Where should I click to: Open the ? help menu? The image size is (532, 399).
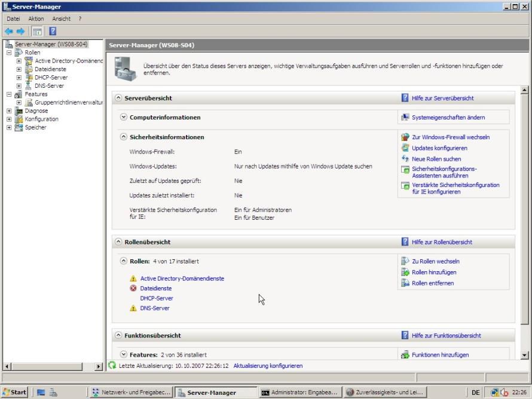pyautogui.click(x=80, y=19)
